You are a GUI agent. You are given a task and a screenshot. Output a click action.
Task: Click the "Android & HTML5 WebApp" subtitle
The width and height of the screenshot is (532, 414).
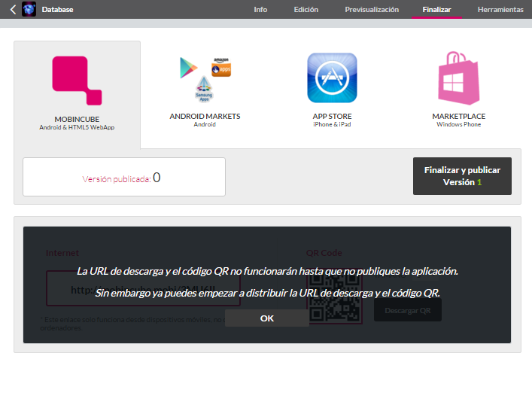[x=77, y=128]
